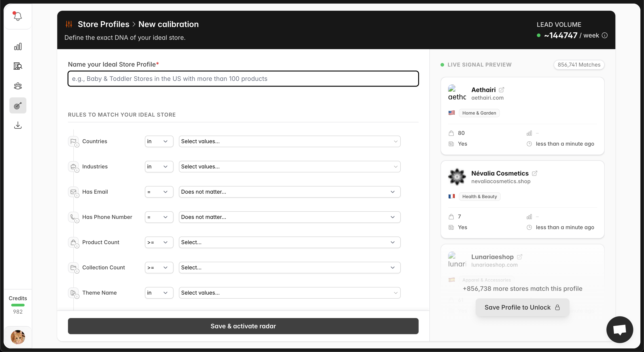
Task: Click Save & activate radar button
Action: [243, 326]
